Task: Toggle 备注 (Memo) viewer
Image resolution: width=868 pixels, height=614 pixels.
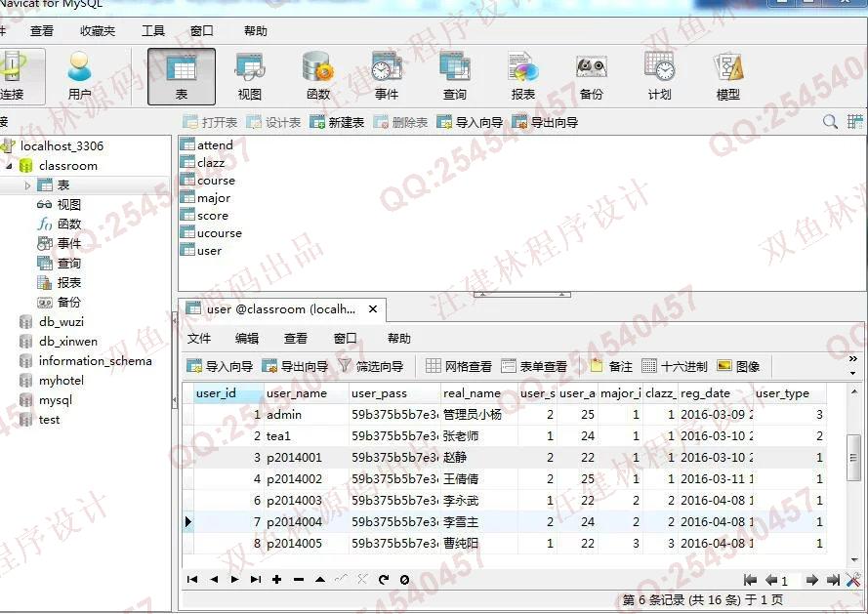Action: tap(611, 366)
